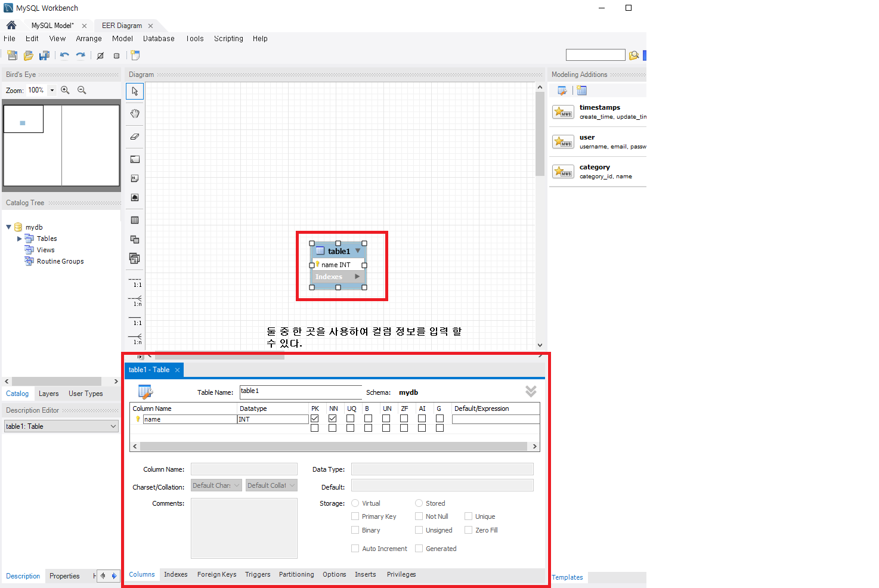Click the Open Model folder icon
The height and width of the screenshot is (588, 879).
[x=28, y=55]
